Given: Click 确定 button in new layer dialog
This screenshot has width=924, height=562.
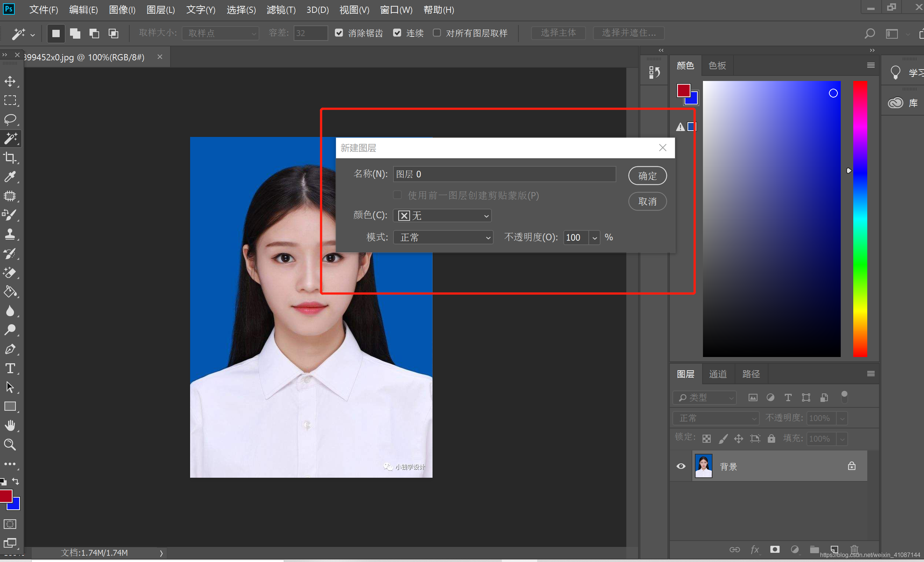Looking at the screenshot, I should (647, 176).
